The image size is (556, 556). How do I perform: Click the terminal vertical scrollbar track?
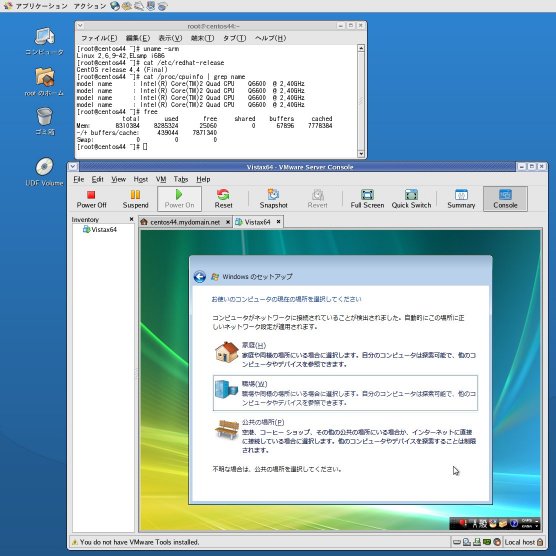(x=361, y=101)
